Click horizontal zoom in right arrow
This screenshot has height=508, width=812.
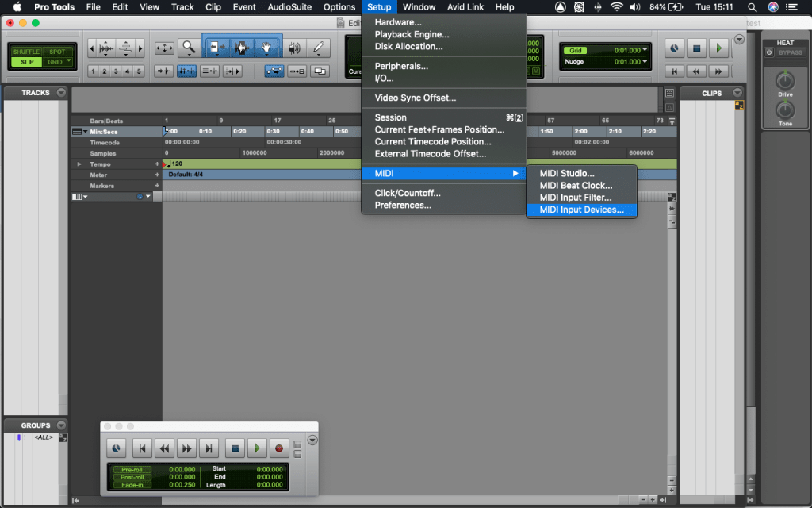(140, 48)
